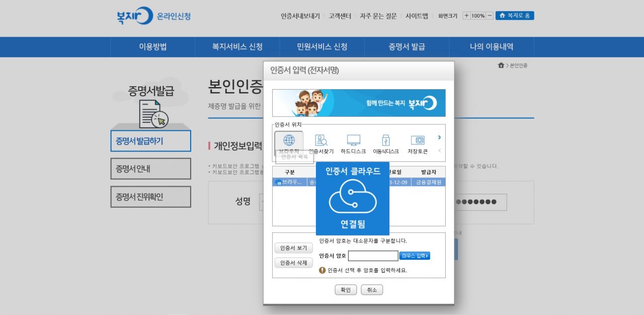Show previous certificate locations with left chevron
Screen dimensions: 644x315
click(x=439, y=150)
